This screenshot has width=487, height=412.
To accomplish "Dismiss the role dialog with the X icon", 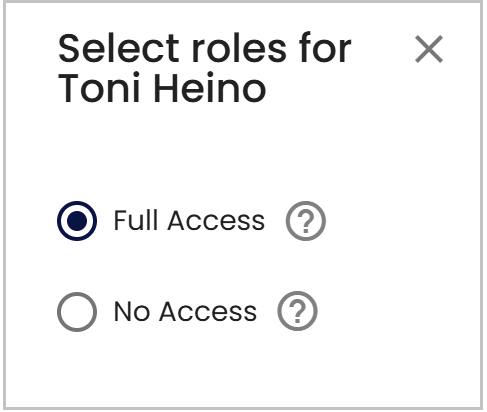I will (429, 49).
